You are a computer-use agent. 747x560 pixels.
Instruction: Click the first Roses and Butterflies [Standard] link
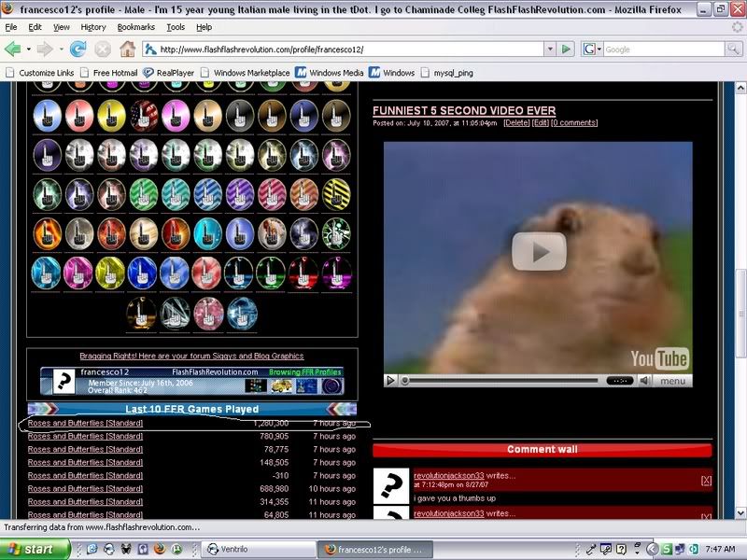click(85, 423)
